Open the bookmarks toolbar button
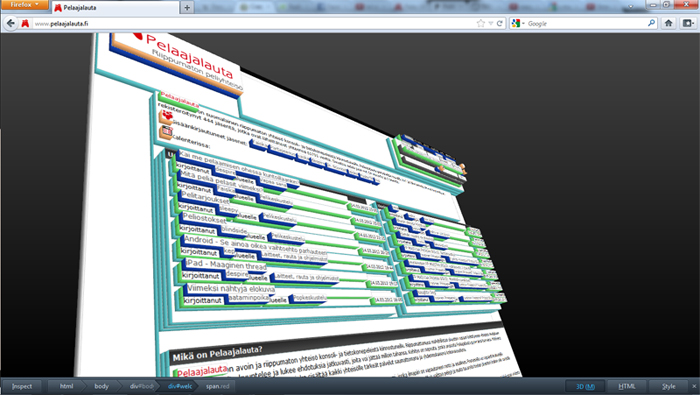This screenshot has height=395, width=700. click(688, 23)
